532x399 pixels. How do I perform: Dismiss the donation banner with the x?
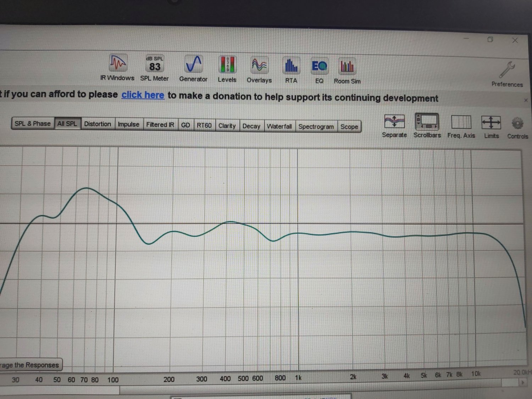tap(526, 100)
